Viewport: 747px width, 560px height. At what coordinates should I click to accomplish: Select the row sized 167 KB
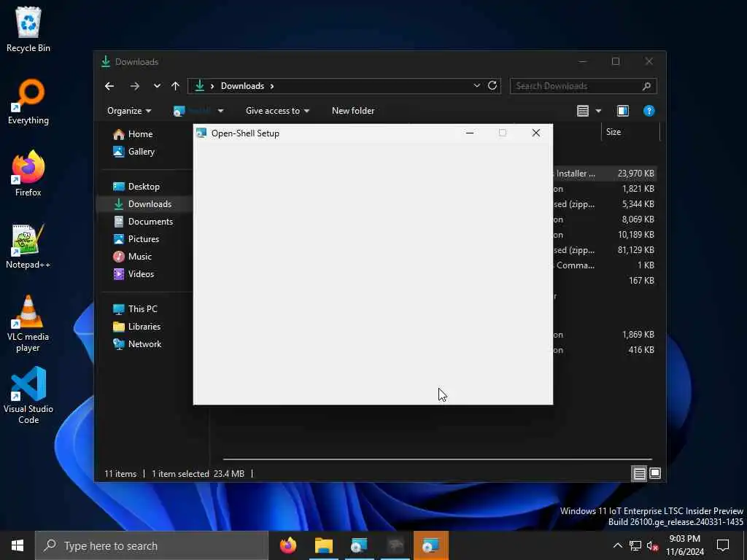click(605, 281)
